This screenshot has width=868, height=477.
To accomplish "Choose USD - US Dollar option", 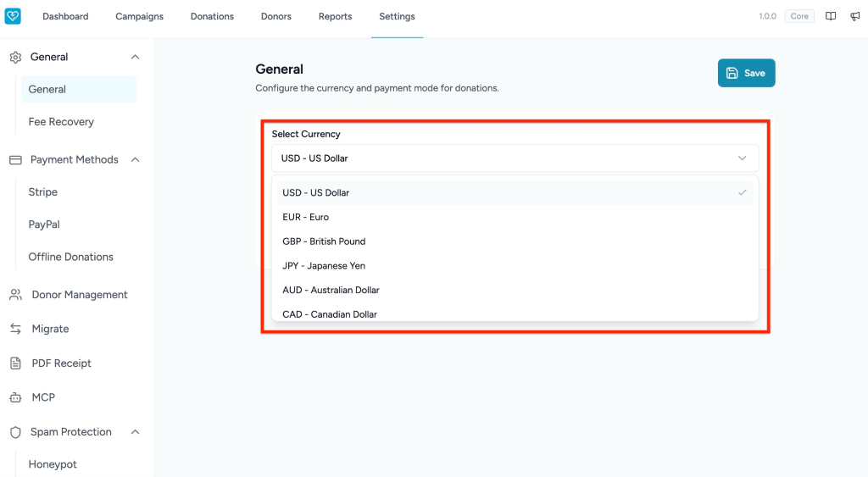I will pyautogui.click(x=515, y=192).
